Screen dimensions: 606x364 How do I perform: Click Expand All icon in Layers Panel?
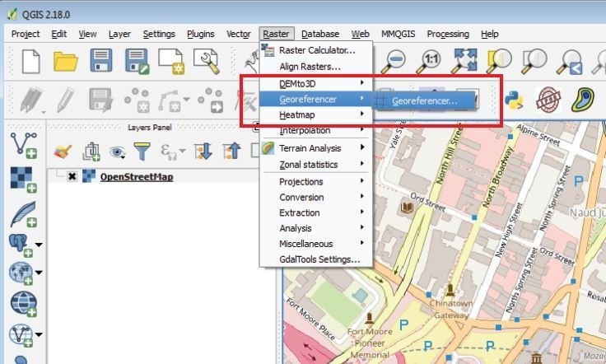pos(203,151)
